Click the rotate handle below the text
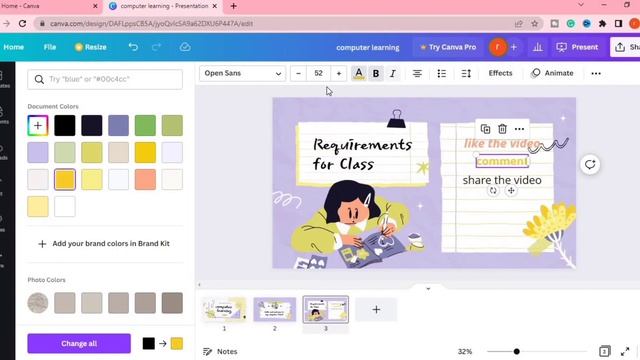 (493, 191)
